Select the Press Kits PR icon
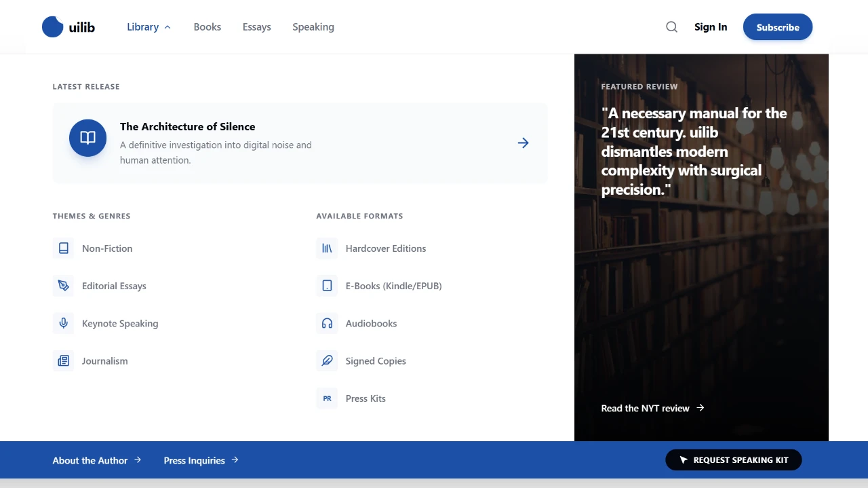This screenshot has width=868, height=488. (x=327, y=398)
